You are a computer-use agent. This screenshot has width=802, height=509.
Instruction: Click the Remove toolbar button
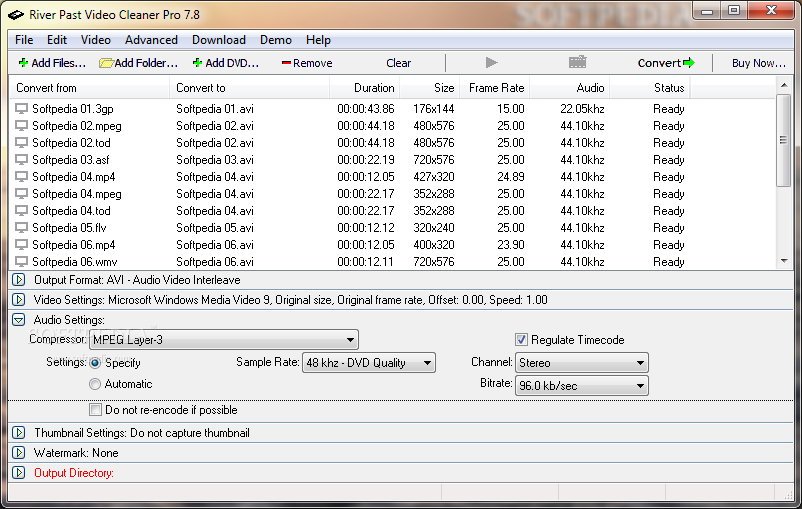[307, 63]
